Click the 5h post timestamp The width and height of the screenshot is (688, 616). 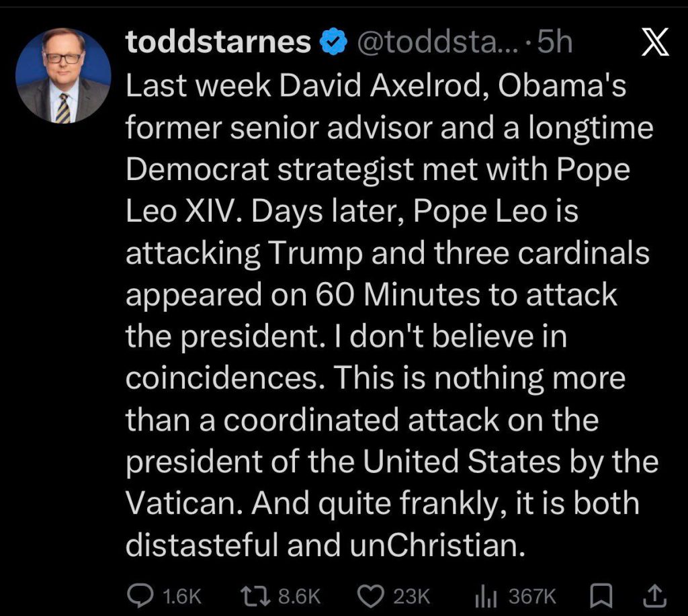point(555,43)
